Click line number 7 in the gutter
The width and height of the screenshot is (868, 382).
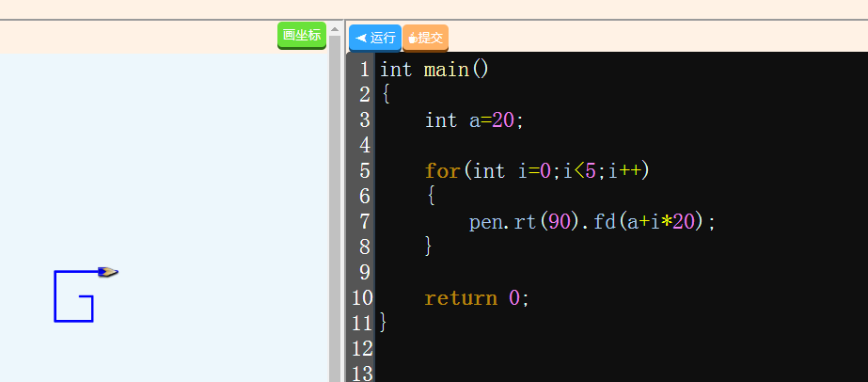point(364,222)
